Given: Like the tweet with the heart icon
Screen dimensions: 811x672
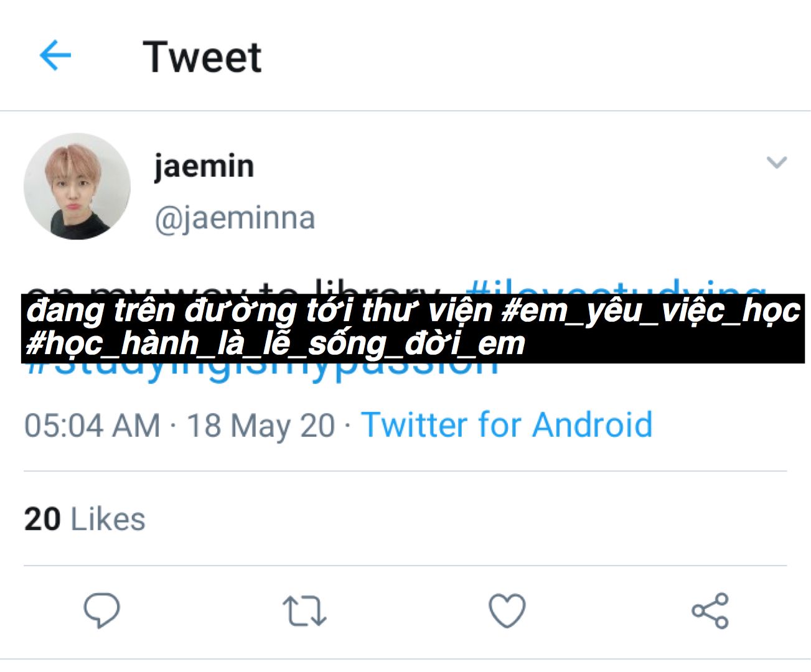Looking at the screenshot, I should (507, 610).
